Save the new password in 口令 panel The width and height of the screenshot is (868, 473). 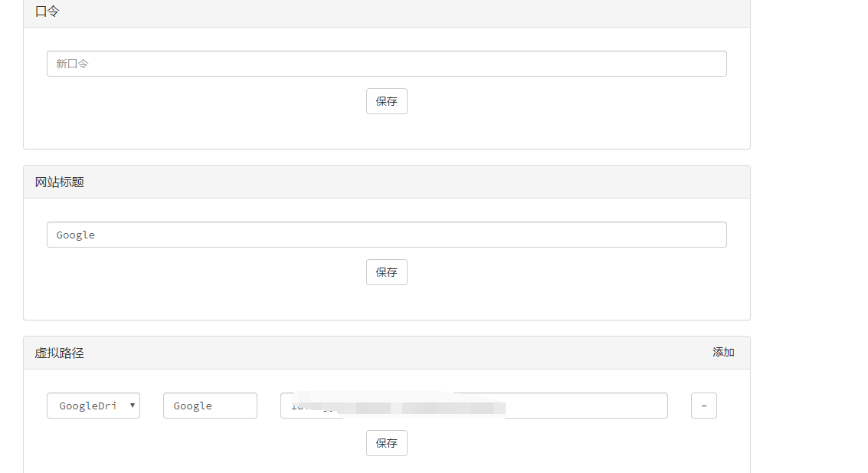pos(386,101)
